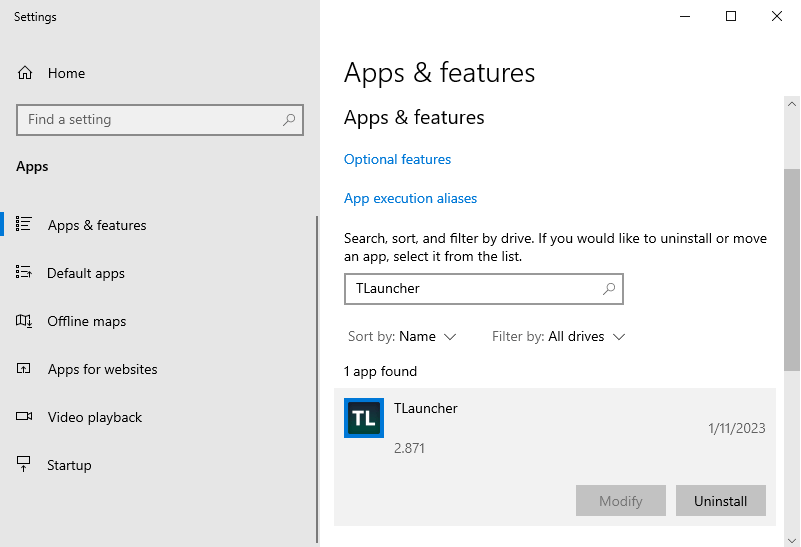The height and width of the screenshot is (547, 801).
Task: Open the Home settings page
Action: point(66,73)
